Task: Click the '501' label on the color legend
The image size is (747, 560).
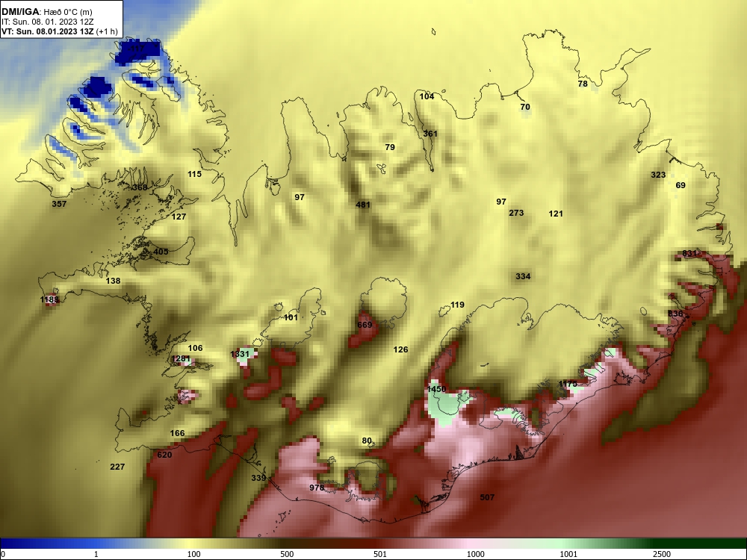Action: [x=380, y=554]
